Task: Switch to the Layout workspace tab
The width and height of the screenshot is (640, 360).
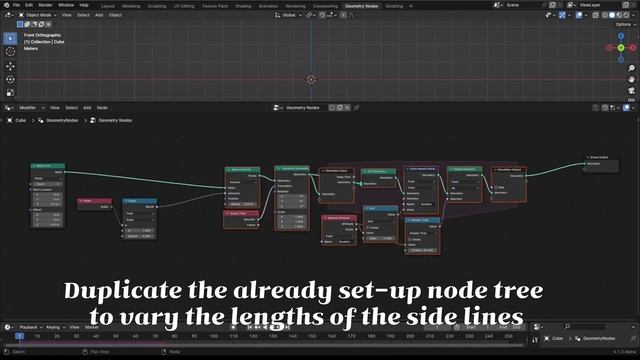Action: pos(108,6)
